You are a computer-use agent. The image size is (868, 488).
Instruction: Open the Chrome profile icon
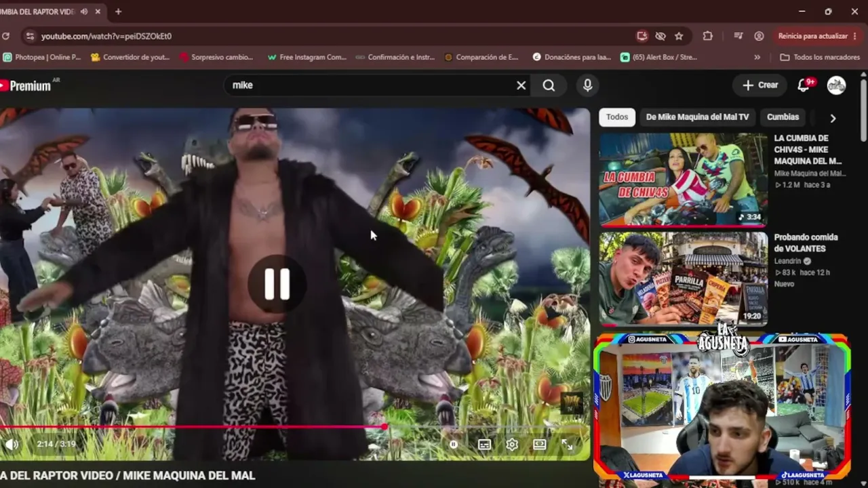point(759,36)
